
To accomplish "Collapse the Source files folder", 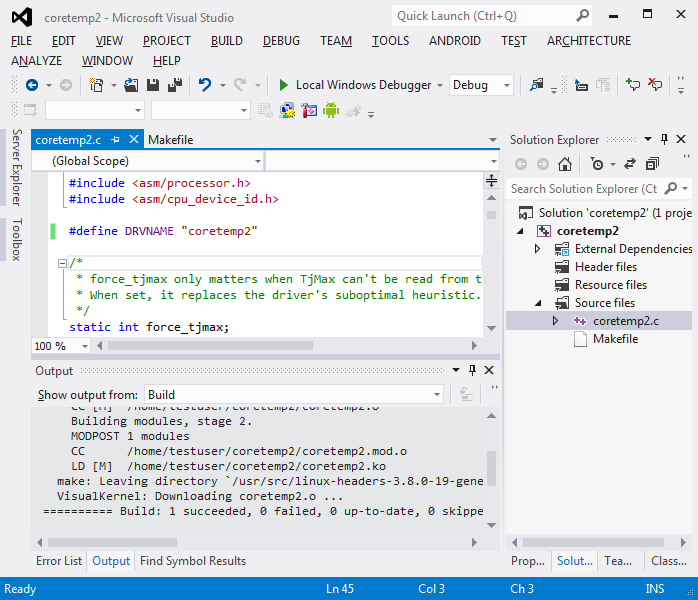I will click(x=538, y=303).
